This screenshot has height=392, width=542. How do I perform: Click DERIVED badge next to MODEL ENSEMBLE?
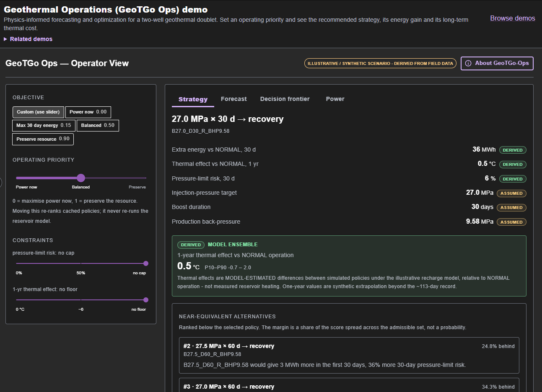point(191,245)
